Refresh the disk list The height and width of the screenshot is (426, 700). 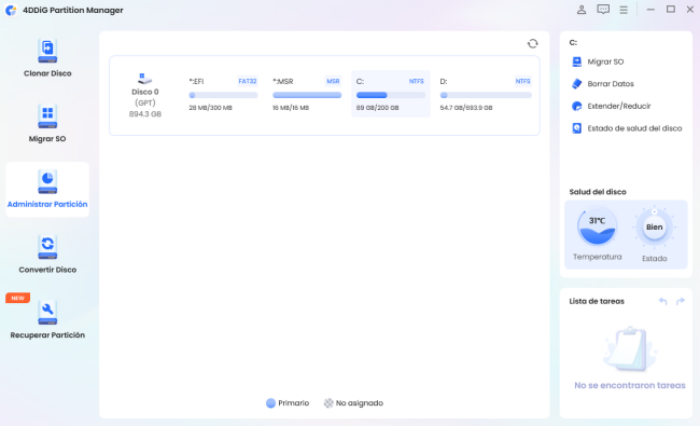pyautogui.click(x=533, y=43)
